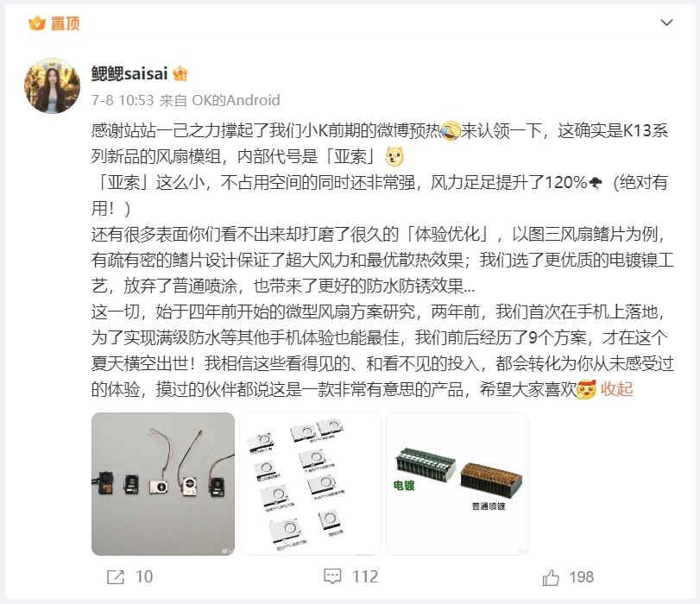The height and width of the screenshot is (604, 700).
Task: Open the user avatar picture
Action: (x=53, y=85)
